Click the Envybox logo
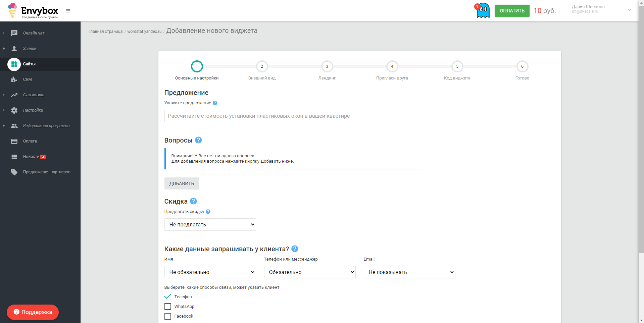This screenshot has height=323, width=644. (x=33, y=11)
